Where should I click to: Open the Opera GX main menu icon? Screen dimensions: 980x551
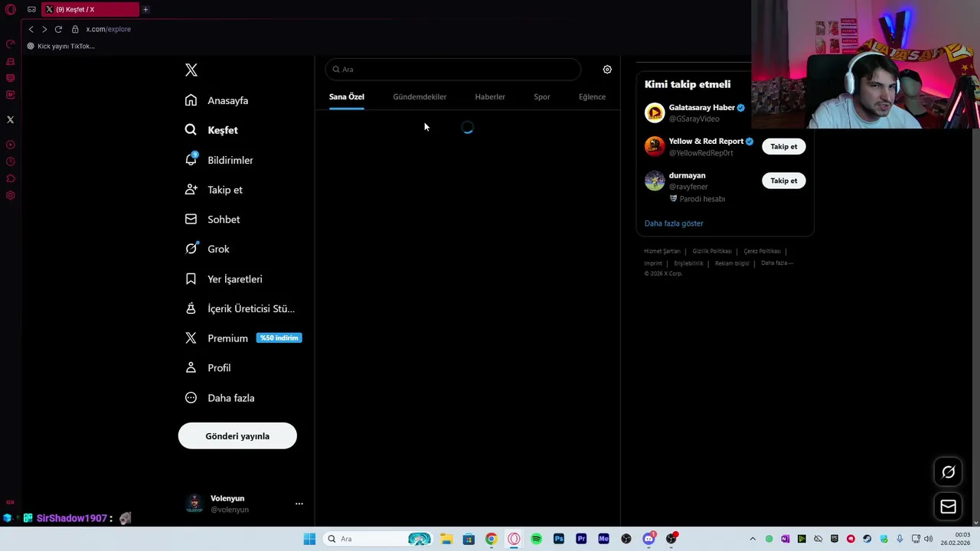11,10
